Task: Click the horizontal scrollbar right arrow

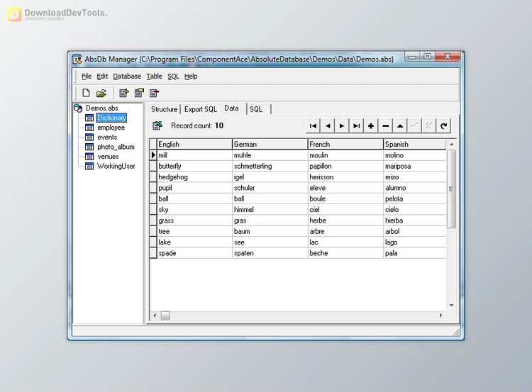Action: [441, 315]
